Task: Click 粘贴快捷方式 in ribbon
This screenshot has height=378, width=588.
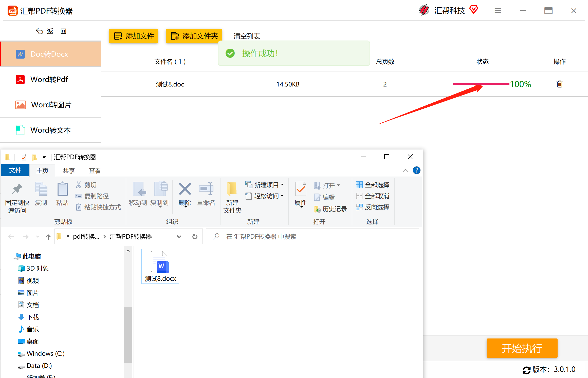Action: click(x=98, y=207)
